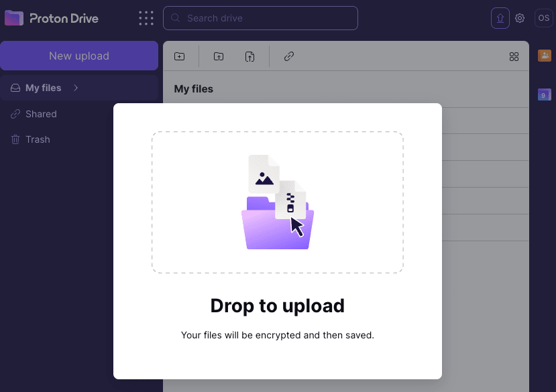Open the Proton app switcher grid icon
Image resolution: width=556 pixels, height=392 pixels.
pyautogui.click(x=146, y=18)
